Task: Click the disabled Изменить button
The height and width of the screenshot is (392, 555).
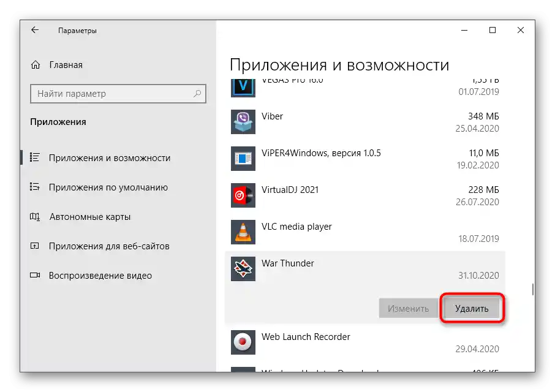Action: click(x=408, y=309)
